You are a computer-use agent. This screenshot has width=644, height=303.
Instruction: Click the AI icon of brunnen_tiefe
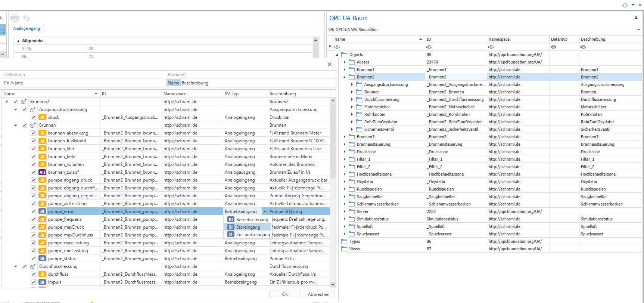pyautogui.click(x=42, y=157)
